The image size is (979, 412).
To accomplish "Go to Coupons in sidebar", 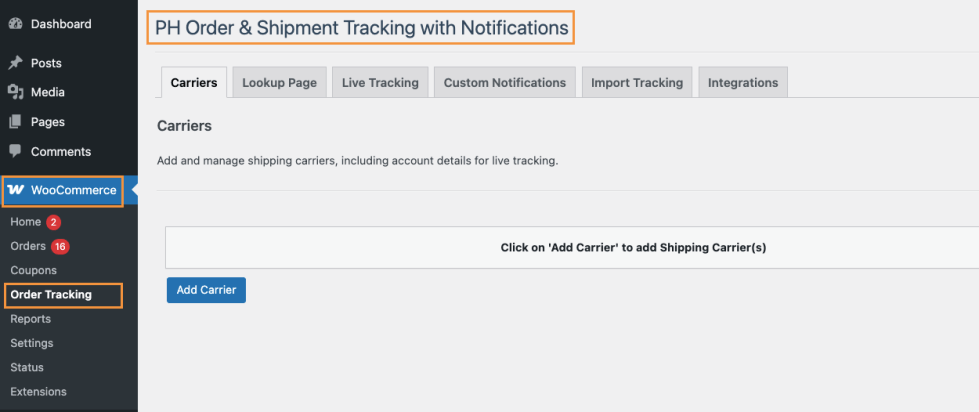I will 33,270.
